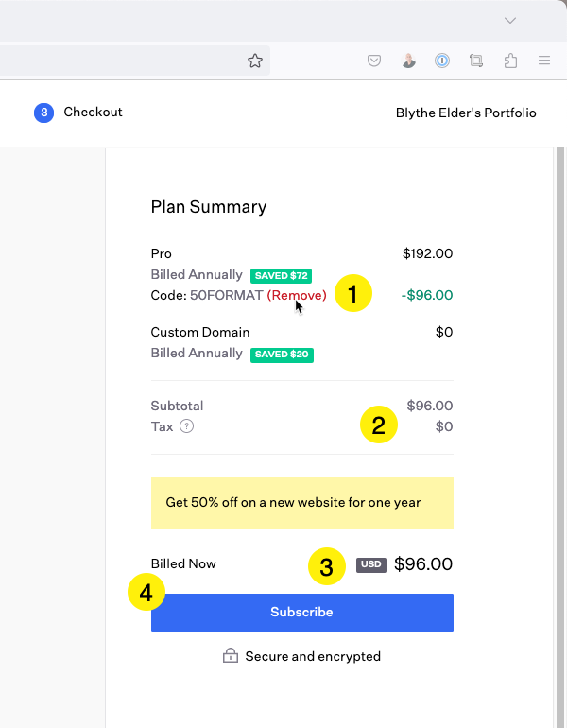Open the profile avatar extension
The height and width of the screenshot is (728, 567).
pyautogui.click(x=408, y=61)
